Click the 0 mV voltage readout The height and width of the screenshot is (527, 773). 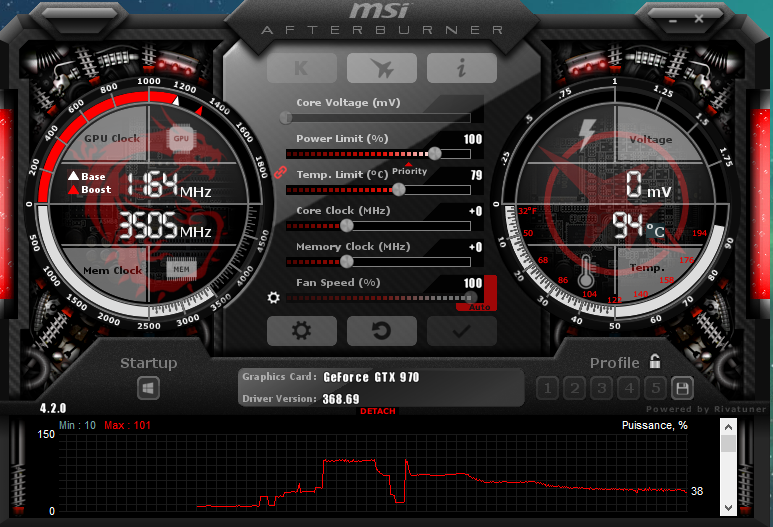coord(648,185)
